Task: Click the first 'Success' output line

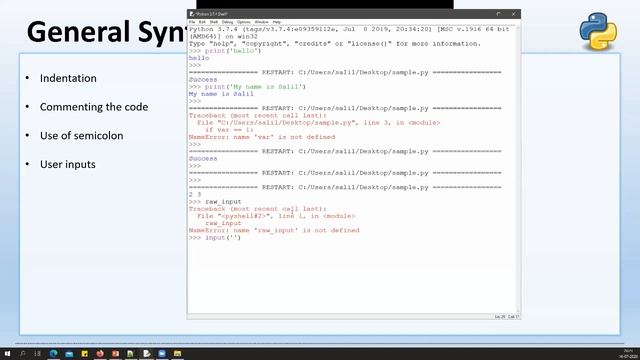Action: [x=203, y=80]
